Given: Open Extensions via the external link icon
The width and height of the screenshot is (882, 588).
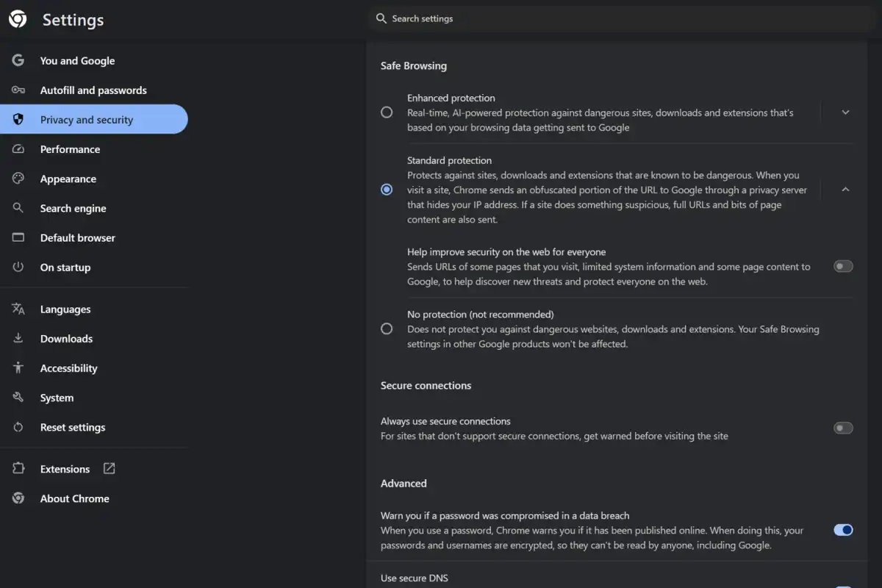Looking at the screenshot, I should (x=108, y=468).
